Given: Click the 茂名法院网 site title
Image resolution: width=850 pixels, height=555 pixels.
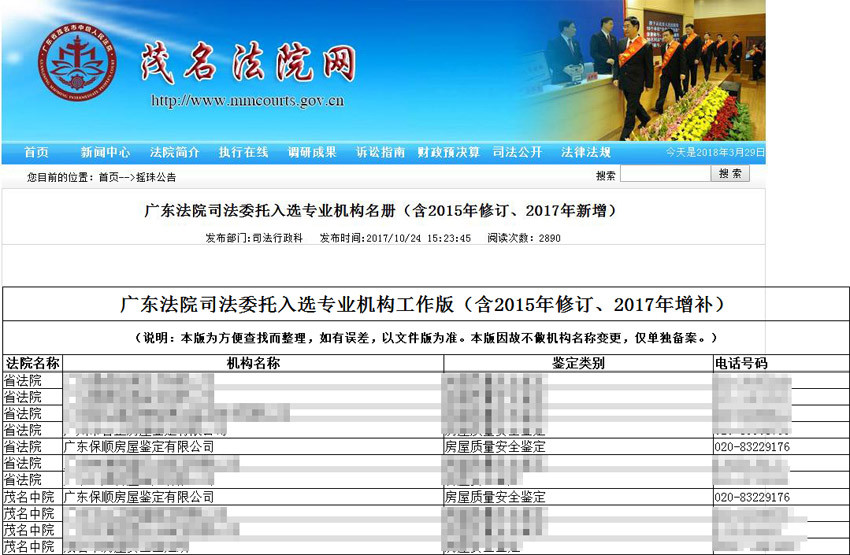Looking at the screenshot, I should click(x=247, y=62).
